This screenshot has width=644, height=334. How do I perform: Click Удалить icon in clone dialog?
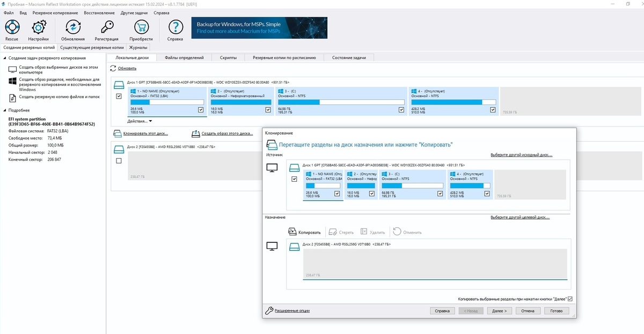(364, 232)
